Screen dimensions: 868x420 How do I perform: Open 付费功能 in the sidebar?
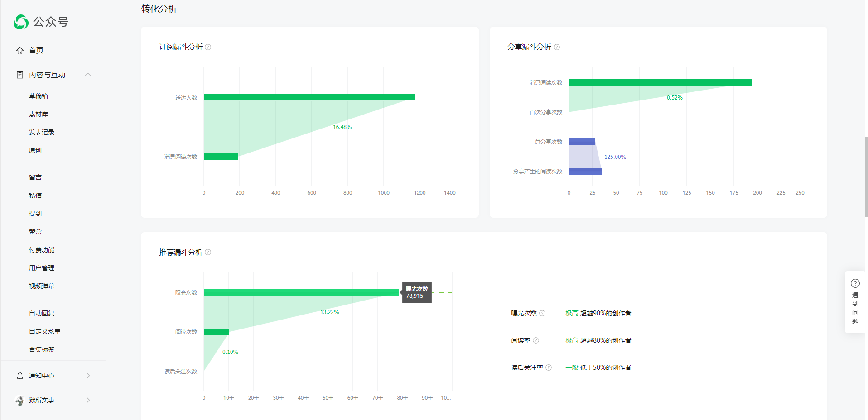(x=42, y=250)
